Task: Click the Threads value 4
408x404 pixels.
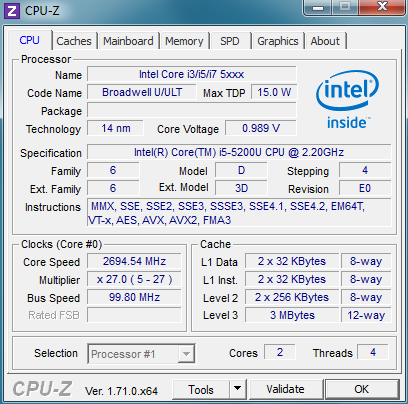Action: (x=373, y=352)
